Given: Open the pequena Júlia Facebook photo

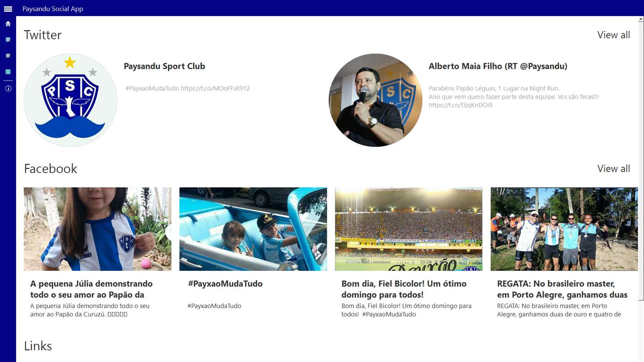Looking at the screenshot, I should [97, 229].
